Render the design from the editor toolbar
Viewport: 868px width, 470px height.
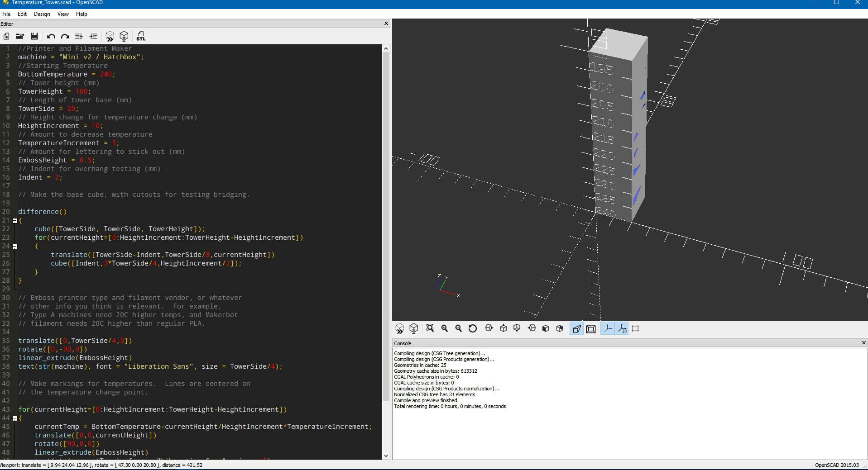[x=124, y=36]
